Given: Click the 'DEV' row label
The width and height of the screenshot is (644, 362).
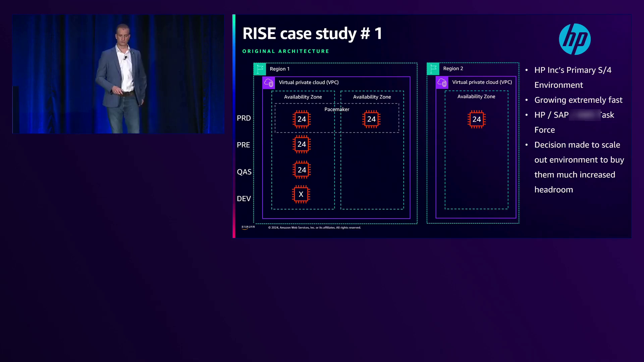Looking at the screenshot, I should [244, 199].
